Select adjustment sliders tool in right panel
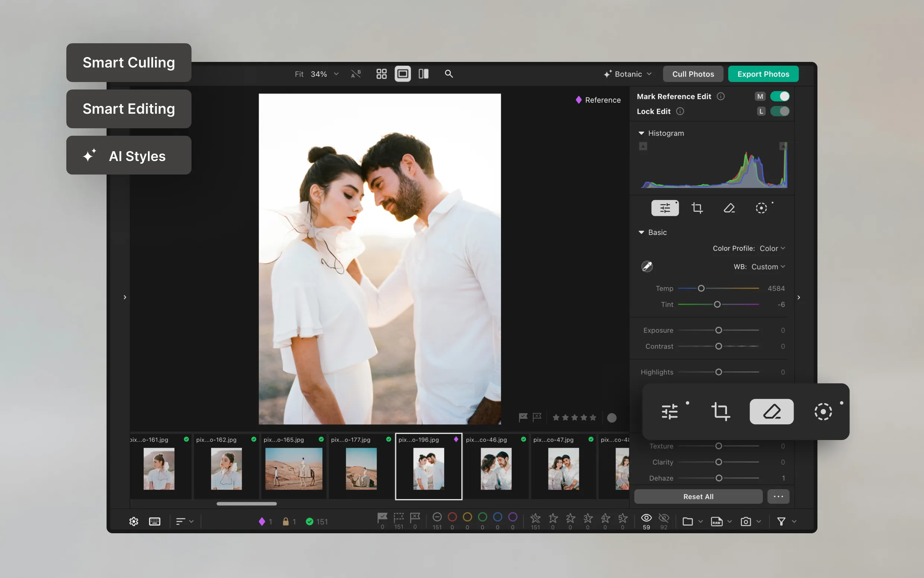This screenshot has width=924, height=578. pyautogui.click(x=665, y=208)
